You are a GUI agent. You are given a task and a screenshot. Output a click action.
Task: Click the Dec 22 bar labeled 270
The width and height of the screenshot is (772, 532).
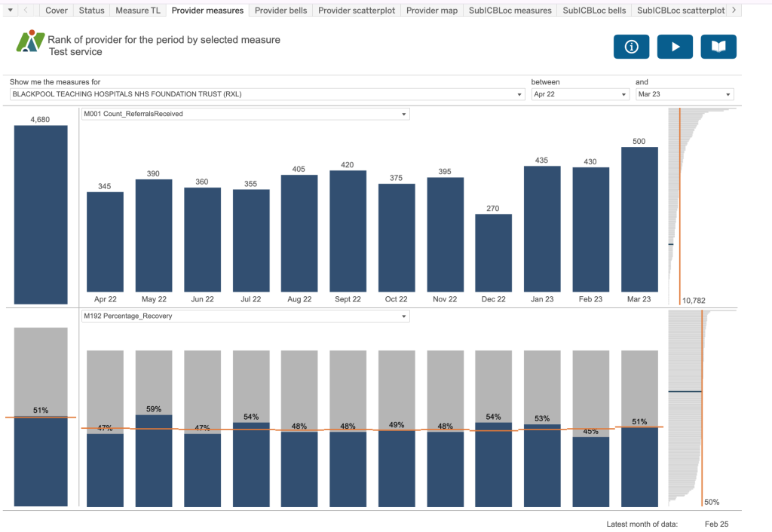tap(493, 252)
